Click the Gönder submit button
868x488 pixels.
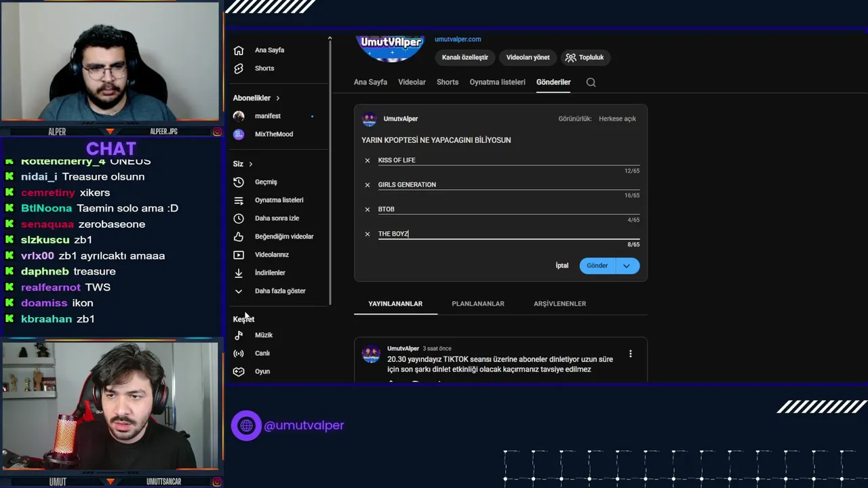(597, 266)
